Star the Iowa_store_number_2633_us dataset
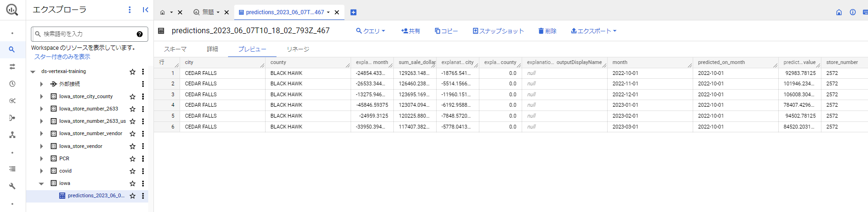The image size is (868, 212). click(x=133, y=121)
